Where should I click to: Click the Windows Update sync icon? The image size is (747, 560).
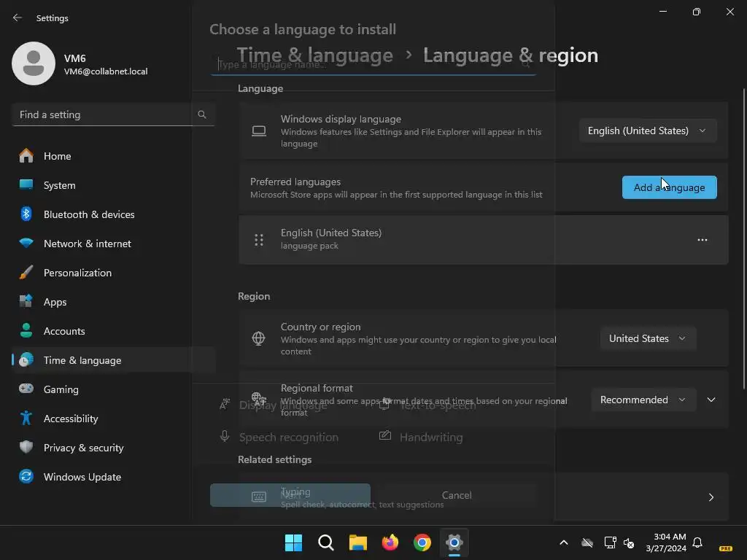pyautogui.click(x=26, y=476)
